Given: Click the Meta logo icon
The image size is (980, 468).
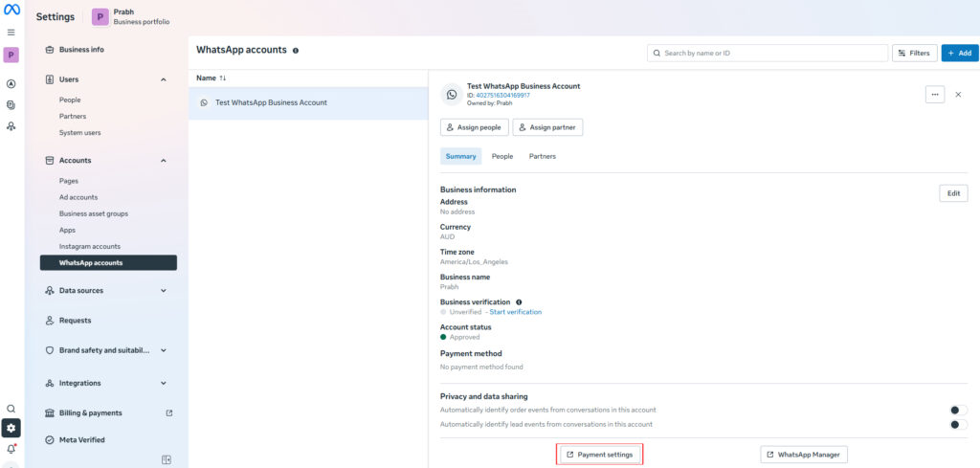Looking at the screenshot, I should tap(11, 10).
